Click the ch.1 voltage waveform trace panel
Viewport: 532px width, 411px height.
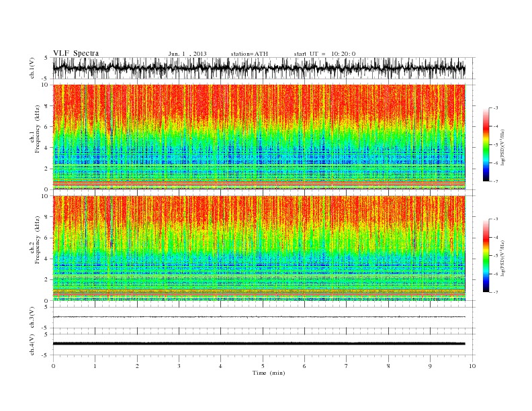263,68
